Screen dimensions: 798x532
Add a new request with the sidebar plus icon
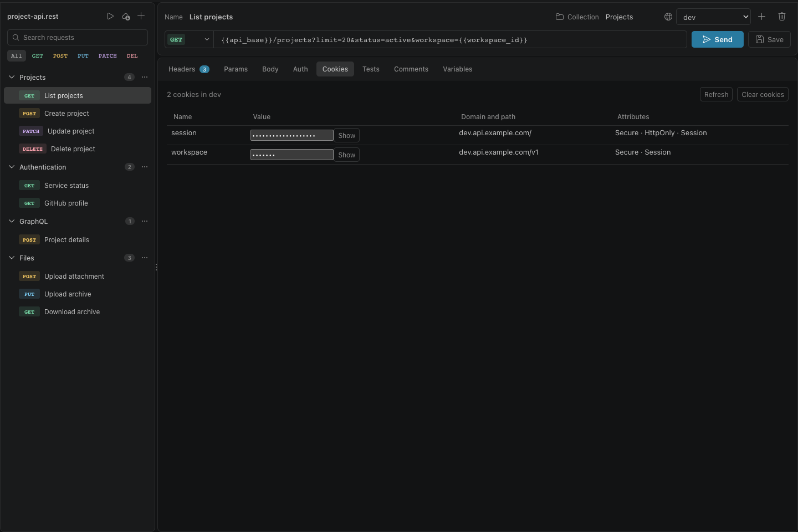141,17
